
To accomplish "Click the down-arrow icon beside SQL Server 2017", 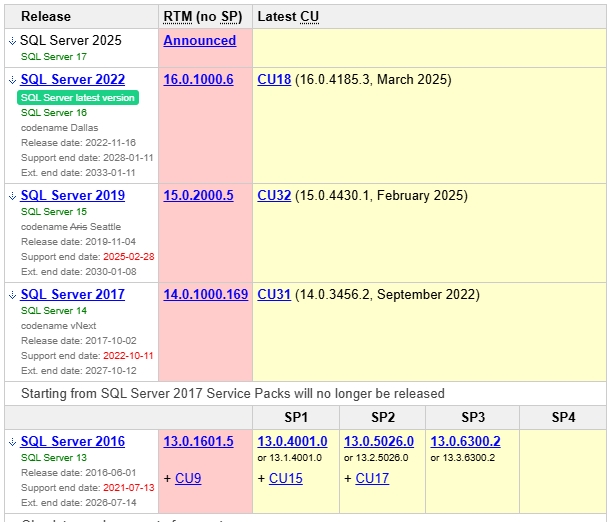I will [12, 295].
